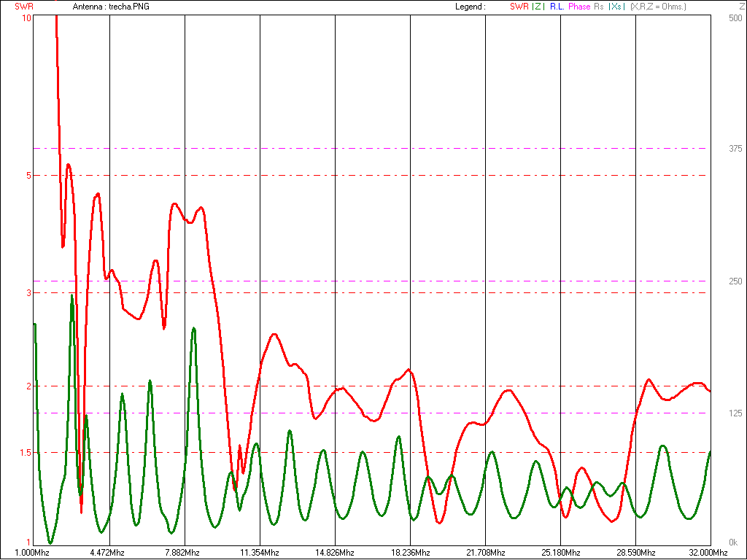Click the Z axis value 125

pyautogui.click(x=735, y=413)
